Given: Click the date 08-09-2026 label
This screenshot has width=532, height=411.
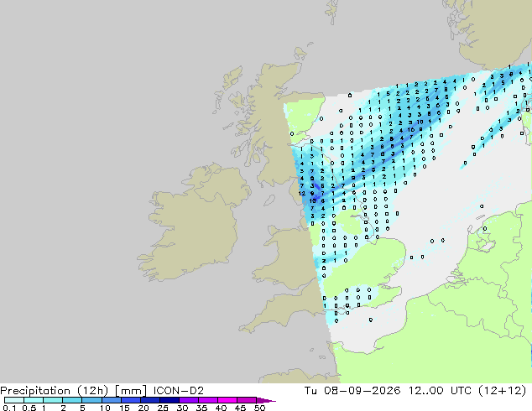Looking at the screenshot, I should point(362,391).
